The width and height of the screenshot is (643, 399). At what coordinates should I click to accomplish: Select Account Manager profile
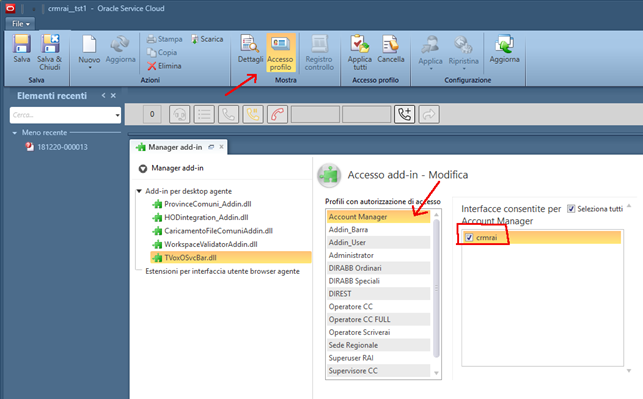379,217
